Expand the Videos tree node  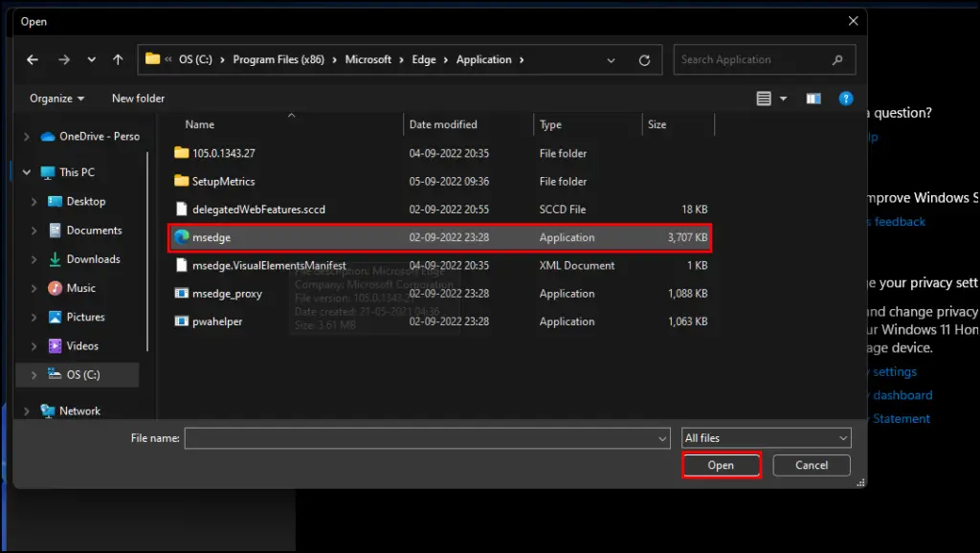[33, 345]
